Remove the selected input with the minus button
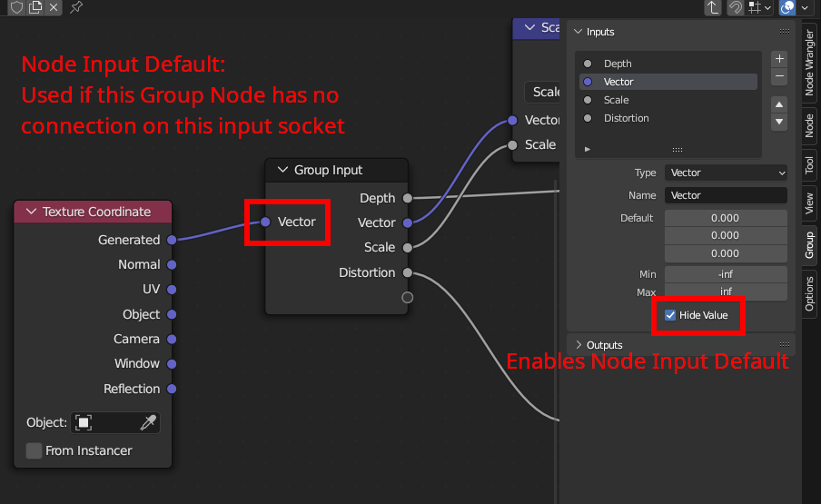 (x=779, y=76)
